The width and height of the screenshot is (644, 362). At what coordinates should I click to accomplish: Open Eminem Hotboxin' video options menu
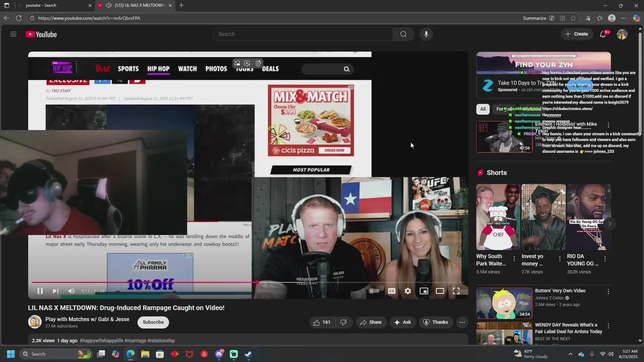tap(608, 125)
